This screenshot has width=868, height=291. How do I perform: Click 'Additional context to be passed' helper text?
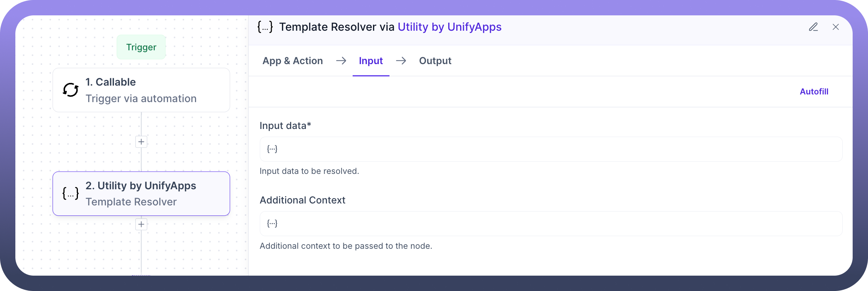pyautogui.click(x=346, y=246)
